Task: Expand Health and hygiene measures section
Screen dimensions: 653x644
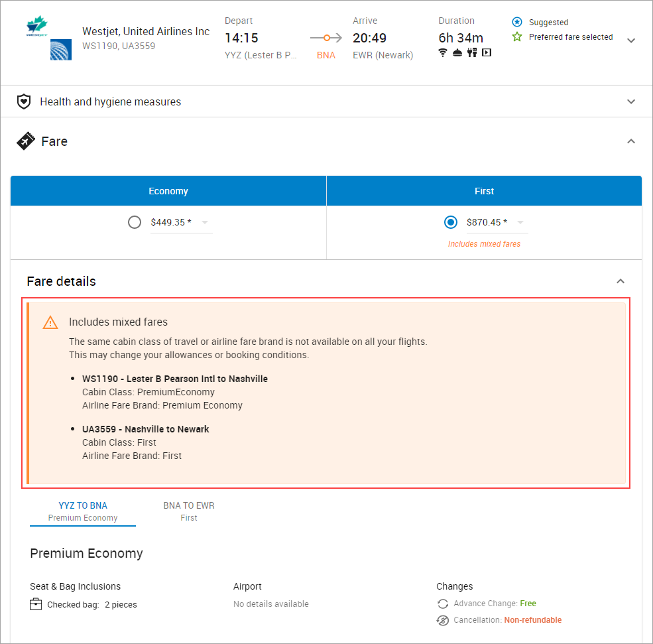Action: 631,101
